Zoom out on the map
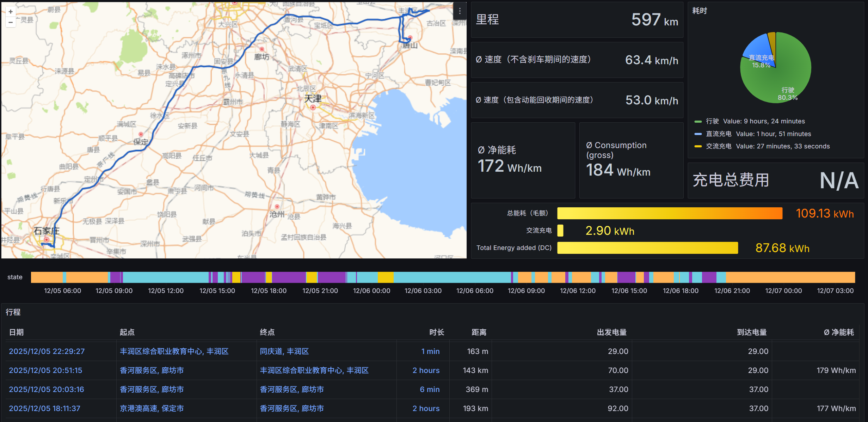 click(x=11, y=22)
